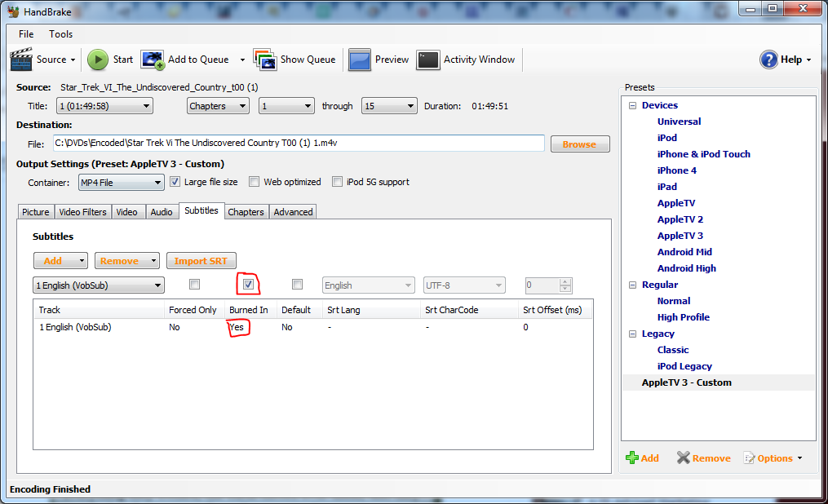Open the start chapter dropdown showing 1
The image size is (828, 504).
click(286, 106)
